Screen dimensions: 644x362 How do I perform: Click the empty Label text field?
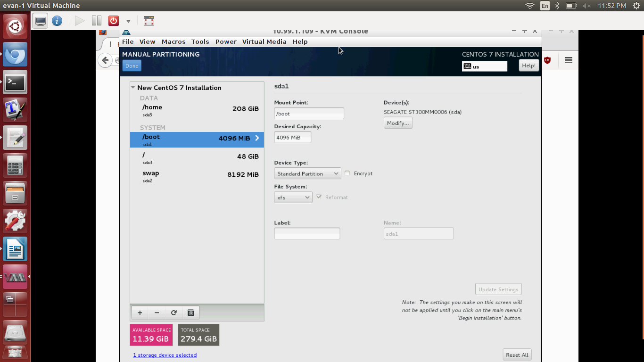coord(307,233)
